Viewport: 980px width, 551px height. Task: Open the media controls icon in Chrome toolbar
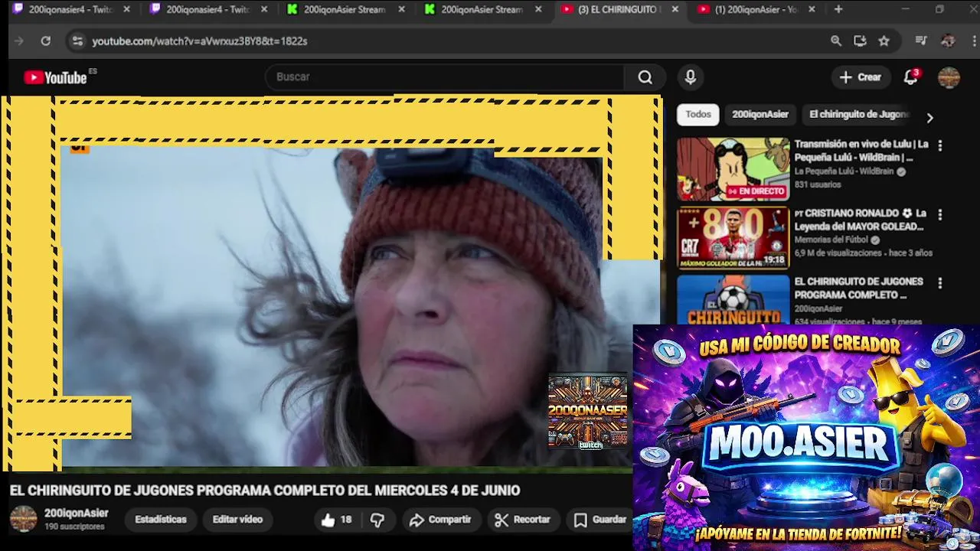point(921,41)
